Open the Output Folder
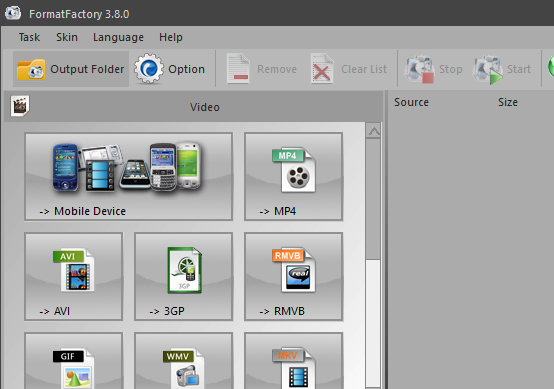This screenshot has width=554, height=389. [x=71, y=69]
